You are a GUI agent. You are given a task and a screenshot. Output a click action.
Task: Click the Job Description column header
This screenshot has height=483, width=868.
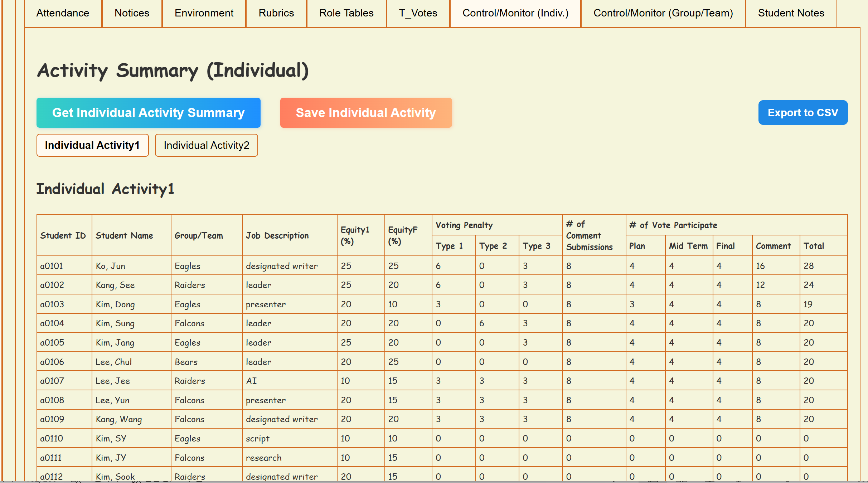click(277, 235)
